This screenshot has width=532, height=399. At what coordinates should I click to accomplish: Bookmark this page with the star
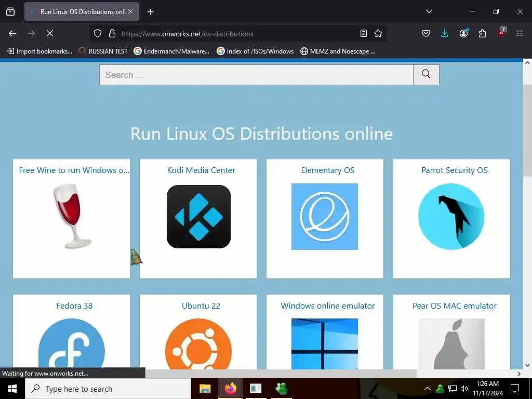(378, 33)
